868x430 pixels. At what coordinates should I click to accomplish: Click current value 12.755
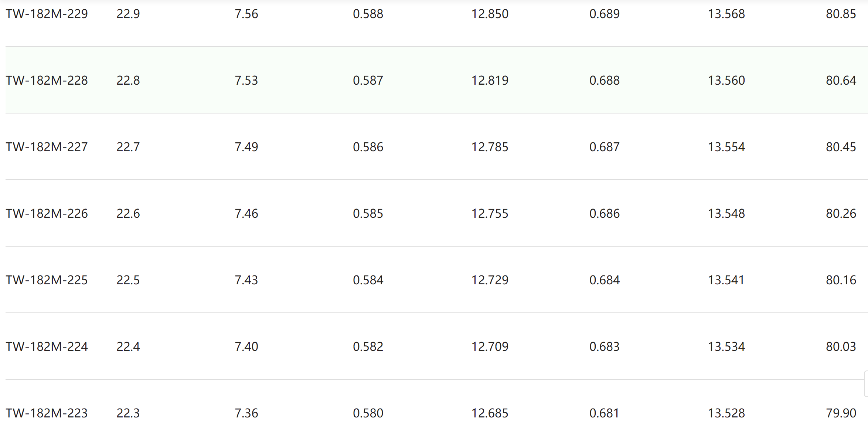490,214
